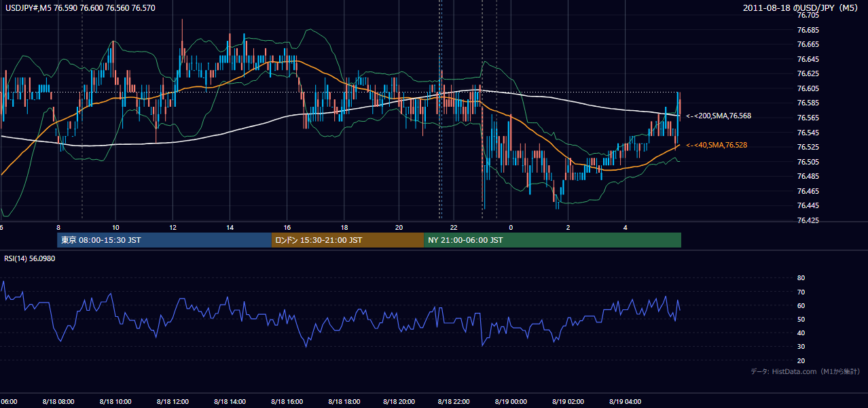This screenshot has width=868, height=408.
Task: Click price axis value 76.645
Action: point(808,60)
